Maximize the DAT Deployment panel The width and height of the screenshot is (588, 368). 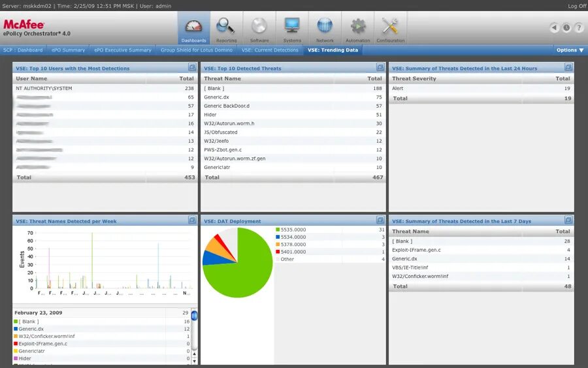pos(380,220)
